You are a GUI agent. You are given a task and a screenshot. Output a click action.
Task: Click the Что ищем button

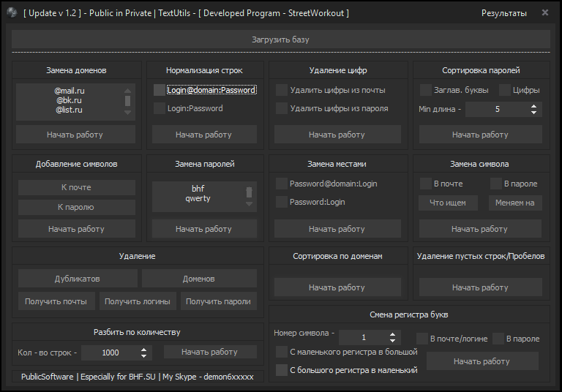click(448, 203)
